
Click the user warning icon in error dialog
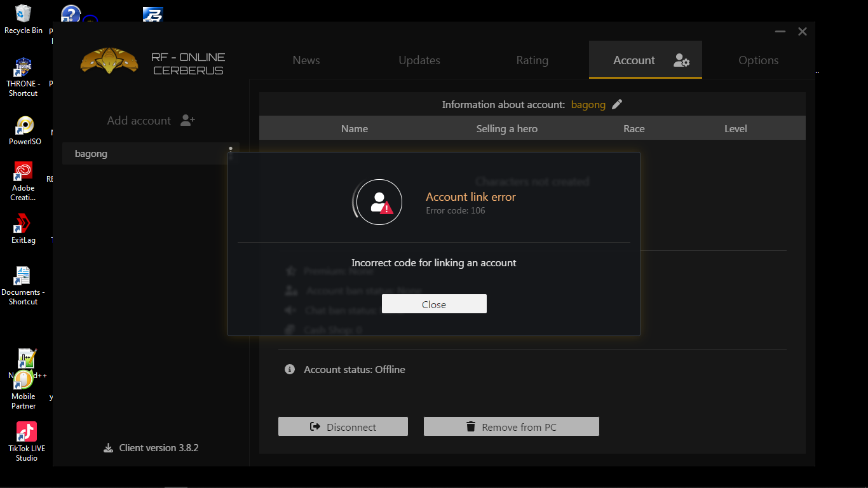click(x=379, y=202)
